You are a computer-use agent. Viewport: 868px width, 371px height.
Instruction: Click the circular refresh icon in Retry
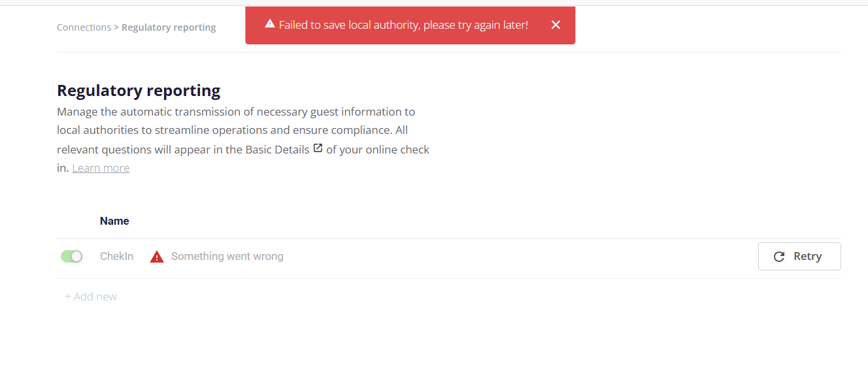pos(778,257)
